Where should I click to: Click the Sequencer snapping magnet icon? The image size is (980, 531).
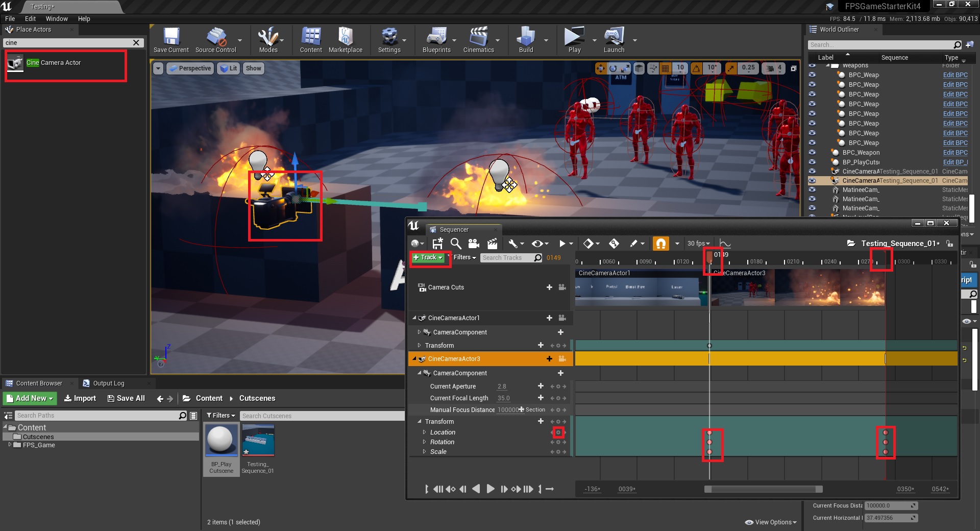tap(660, 244)
